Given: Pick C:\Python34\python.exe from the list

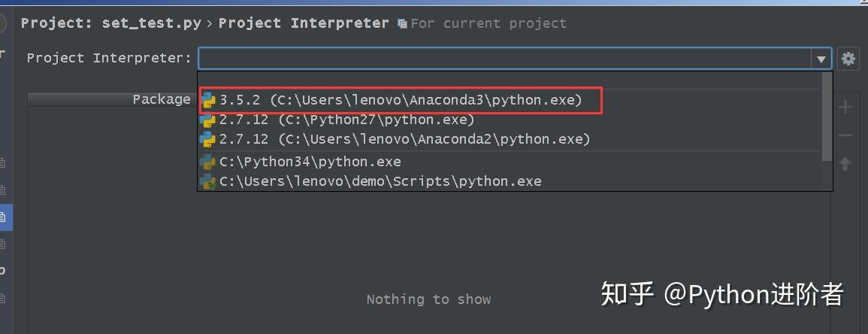Looking at the screenshot, I should pos(310,162).
